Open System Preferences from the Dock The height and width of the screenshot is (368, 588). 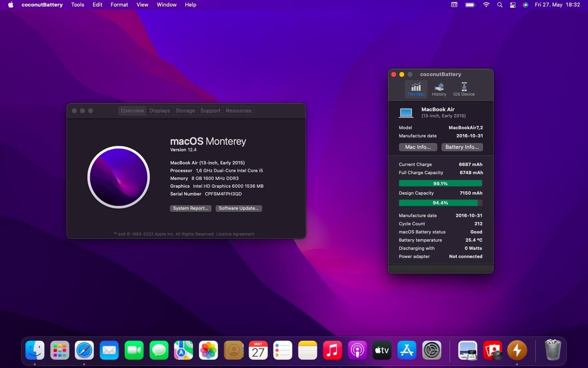tap(432, 350)
